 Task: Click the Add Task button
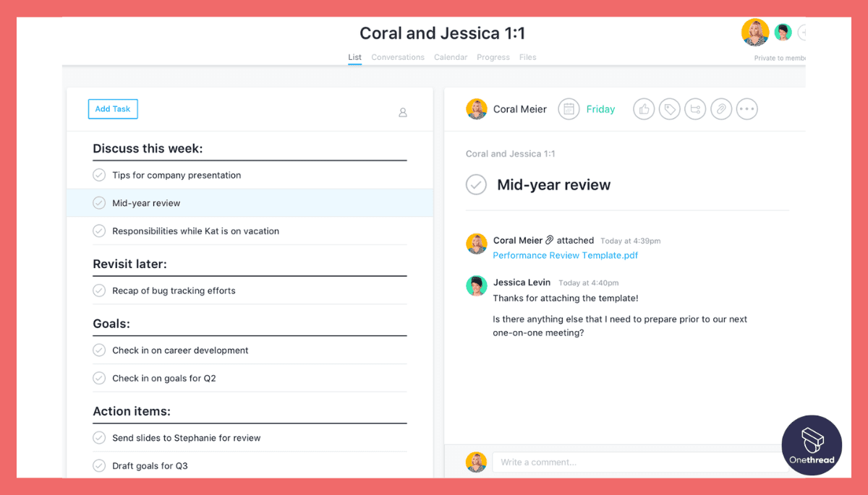[x=112, y=108]
